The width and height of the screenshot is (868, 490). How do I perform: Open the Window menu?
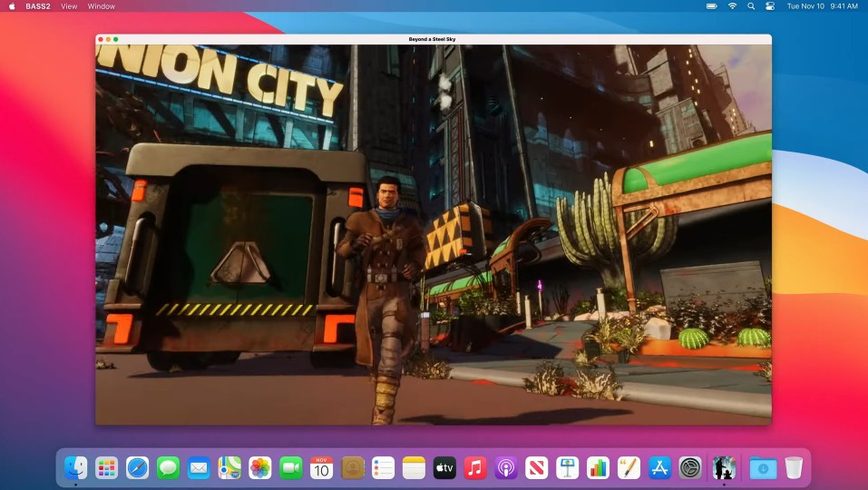pyautogui.click(x=102, y=6)
